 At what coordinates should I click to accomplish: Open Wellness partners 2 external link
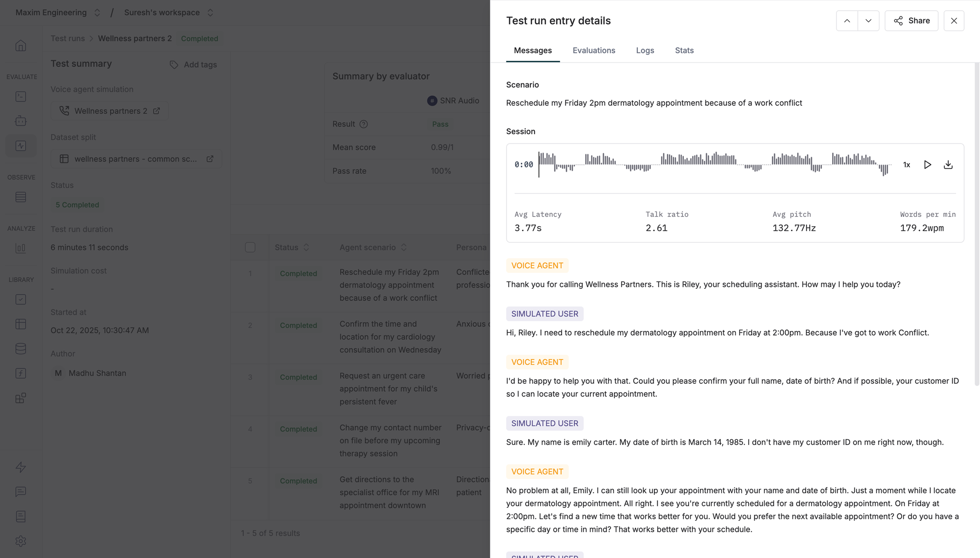pos(157,111)
